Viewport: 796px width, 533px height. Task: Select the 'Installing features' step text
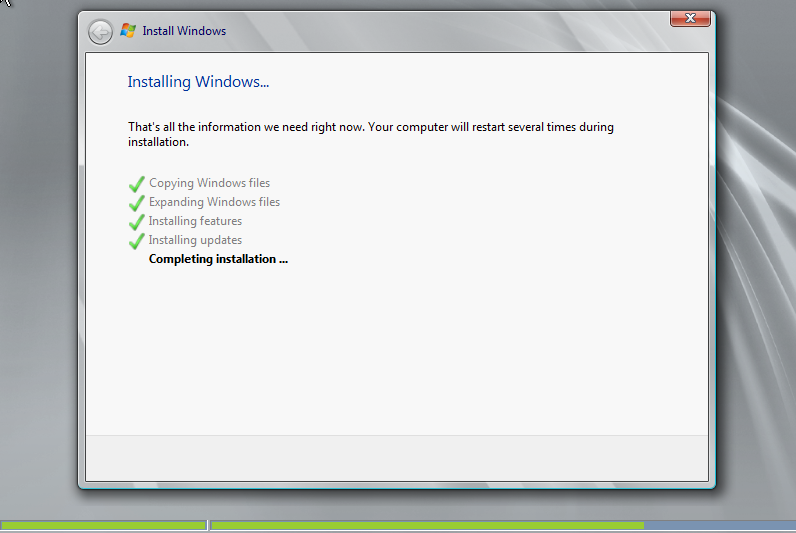(x=195, y=221)
